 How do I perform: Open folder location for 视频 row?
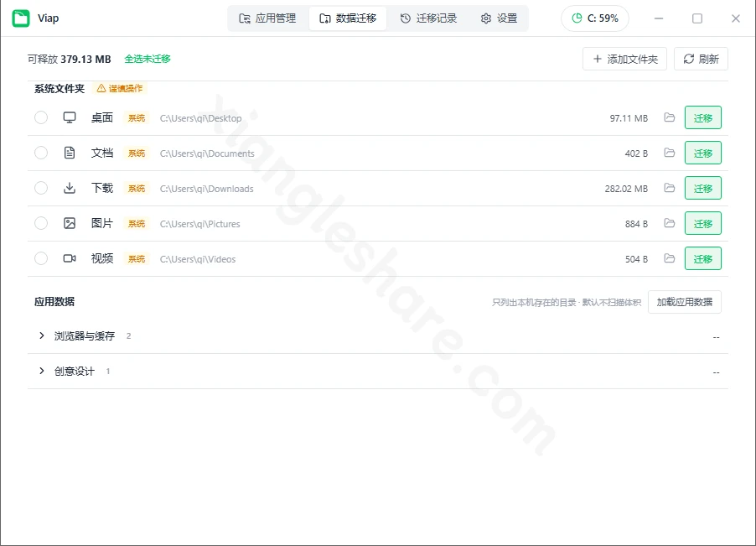pyautogui.click(x=669, y=258)
